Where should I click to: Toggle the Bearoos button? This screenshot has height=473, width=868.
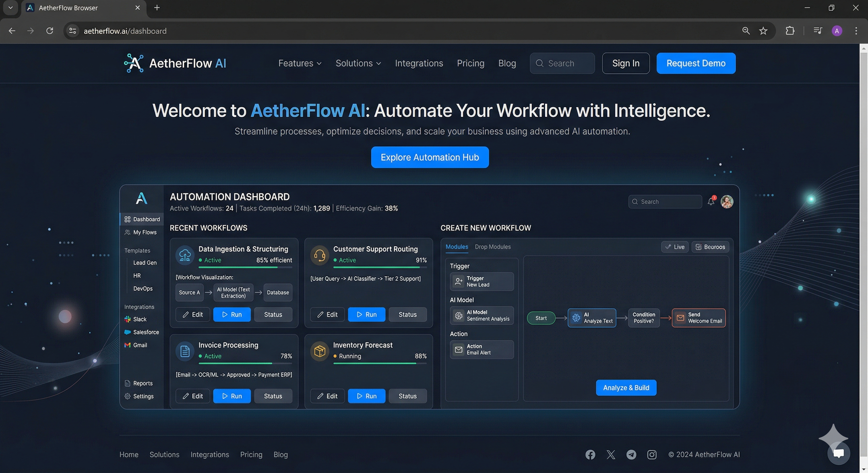point(710,247)
